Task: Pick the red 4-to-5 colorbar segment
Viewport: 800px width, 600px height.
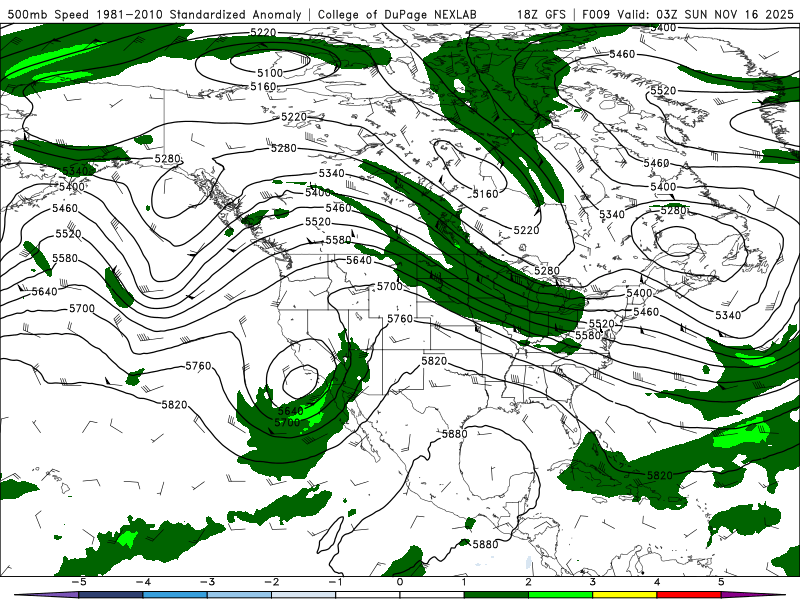Action: pos(688,595)
